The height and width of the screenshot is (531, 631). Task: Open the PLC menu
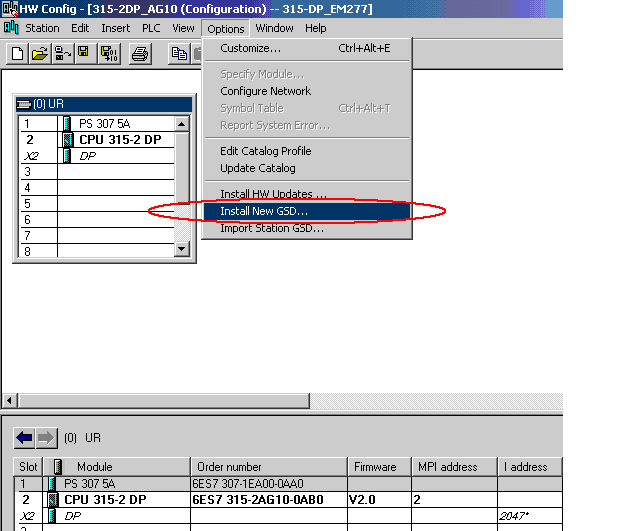tap(150, 28)
